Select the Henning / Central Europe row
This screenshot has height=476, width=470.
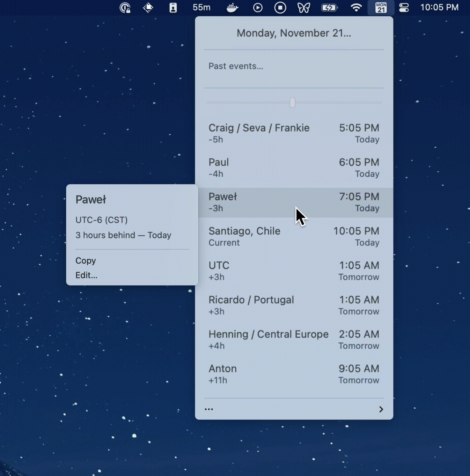click(294, 340)
